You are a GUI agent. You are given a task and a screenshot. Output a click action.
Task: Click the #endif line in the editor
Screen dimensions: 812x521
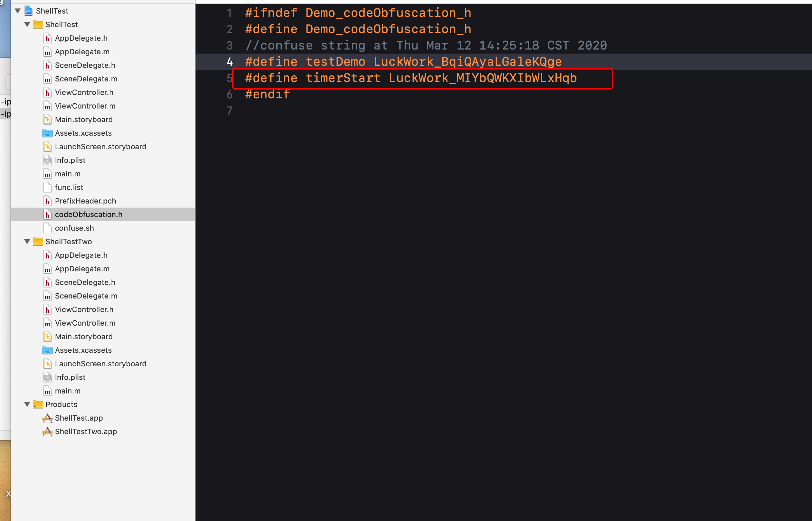click(267, 94)
